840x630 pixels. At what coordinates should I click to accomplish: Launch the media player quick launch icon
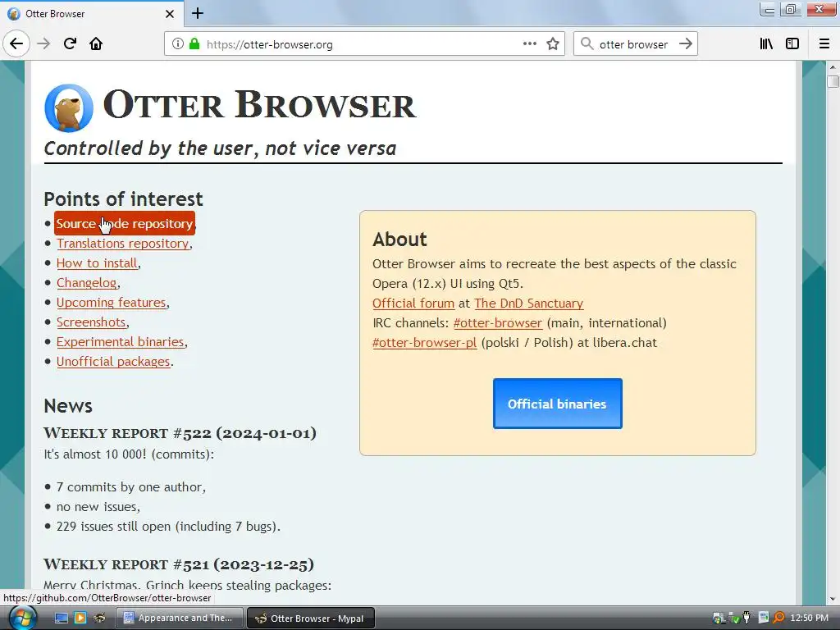[80, 619]
